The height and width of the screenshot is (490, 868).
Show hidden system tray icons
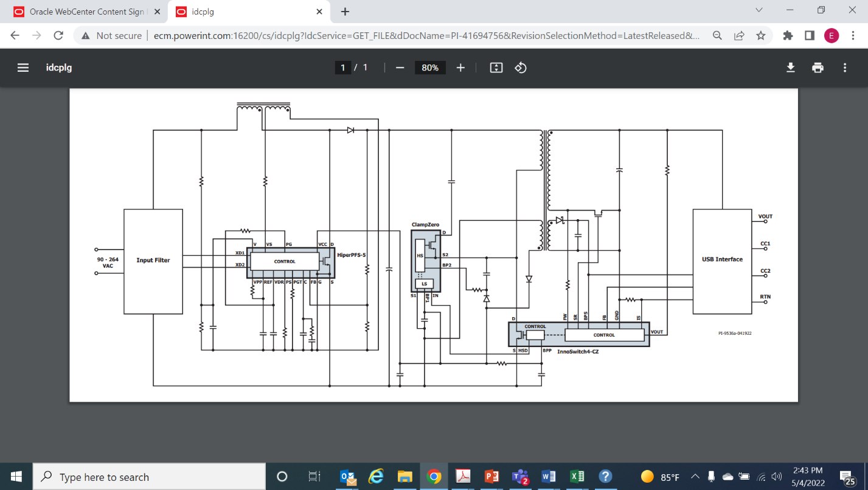tap(695, 477)
